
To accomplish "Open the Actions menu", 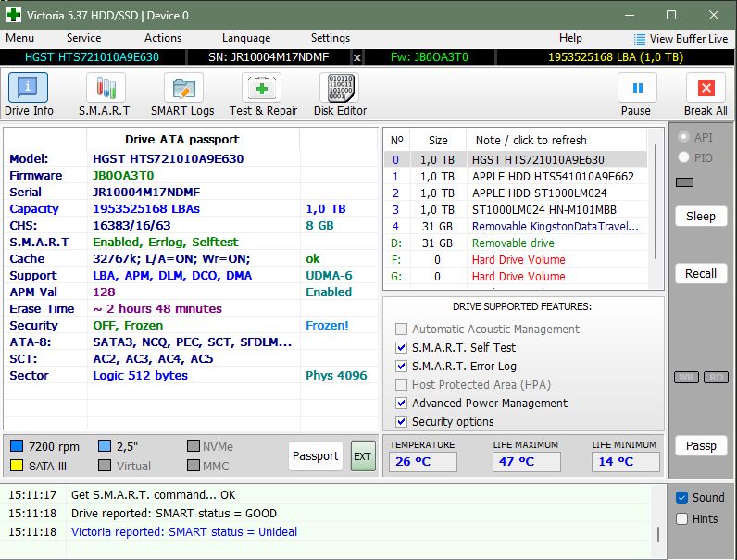I will (x=163, y=38).
